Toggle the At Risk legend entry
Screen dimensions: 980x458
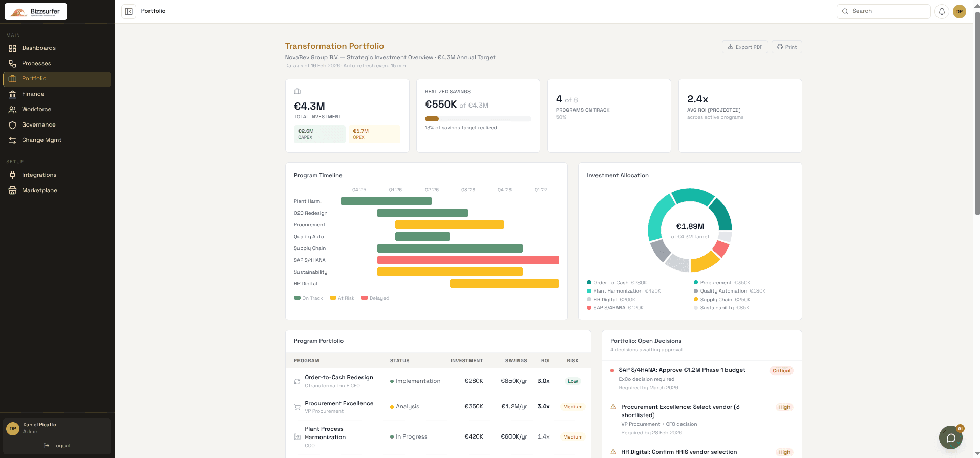click(x=342, y=298)
